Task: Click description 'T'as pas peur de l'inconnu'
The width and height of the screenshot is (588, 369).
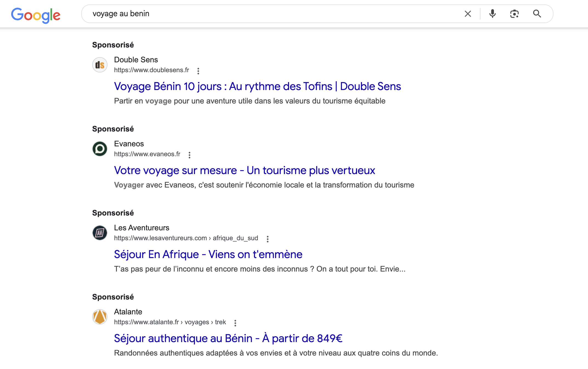Action: (260, 269)
